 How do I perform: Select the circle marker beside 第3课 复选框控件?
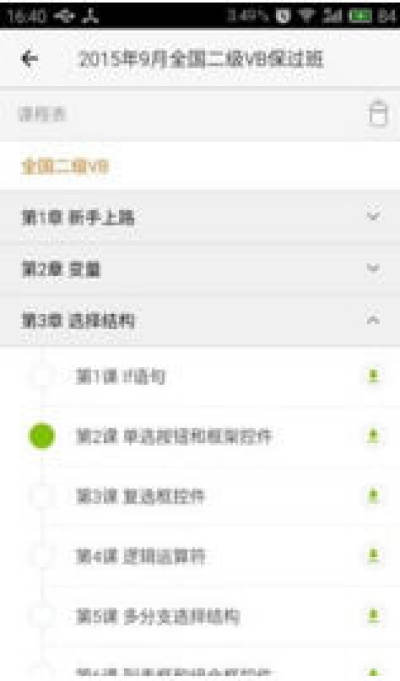[x=42, y=496]
